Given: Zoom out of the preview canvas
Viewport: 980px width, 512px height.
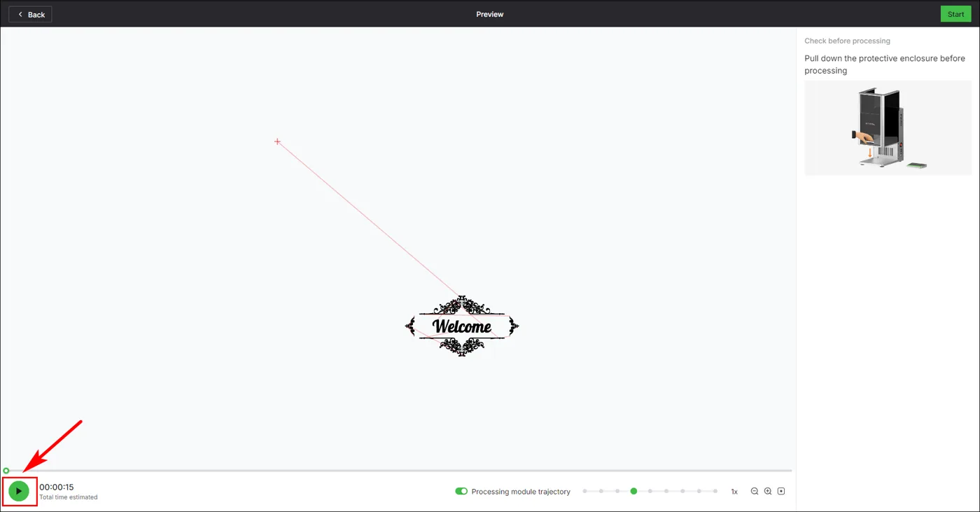Looking at the screenshot, I should click(755, 491).
